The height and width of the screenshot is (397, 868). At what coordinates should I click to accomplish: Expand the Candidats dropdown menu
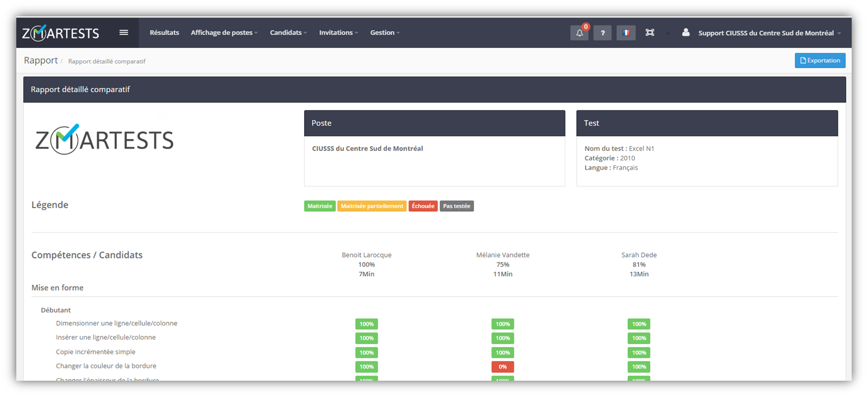coord(288,33)
